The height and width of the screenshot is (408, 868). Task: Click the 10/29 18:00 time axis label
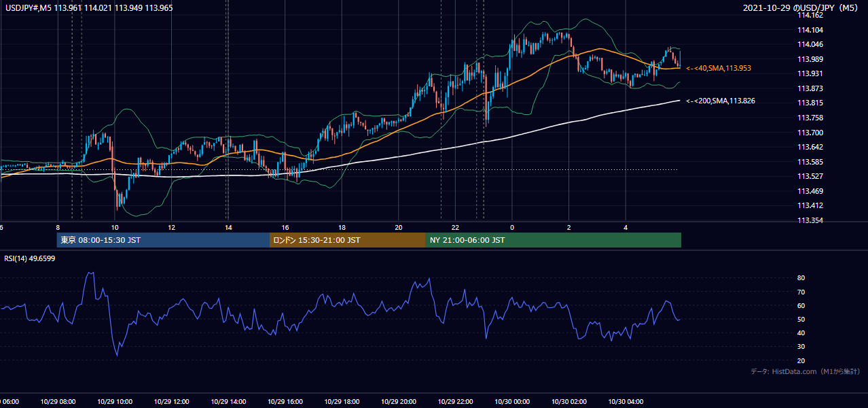[x=342, y=402]
